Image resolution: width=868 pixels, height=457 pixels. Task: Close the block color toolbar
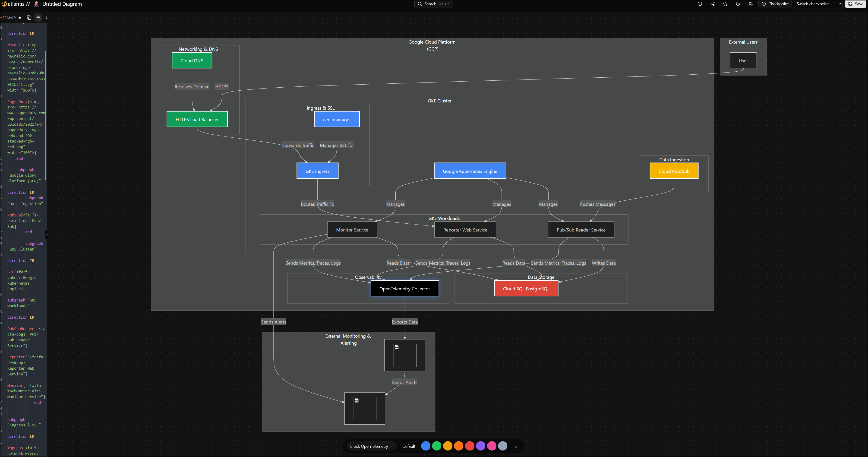point(516,447)
